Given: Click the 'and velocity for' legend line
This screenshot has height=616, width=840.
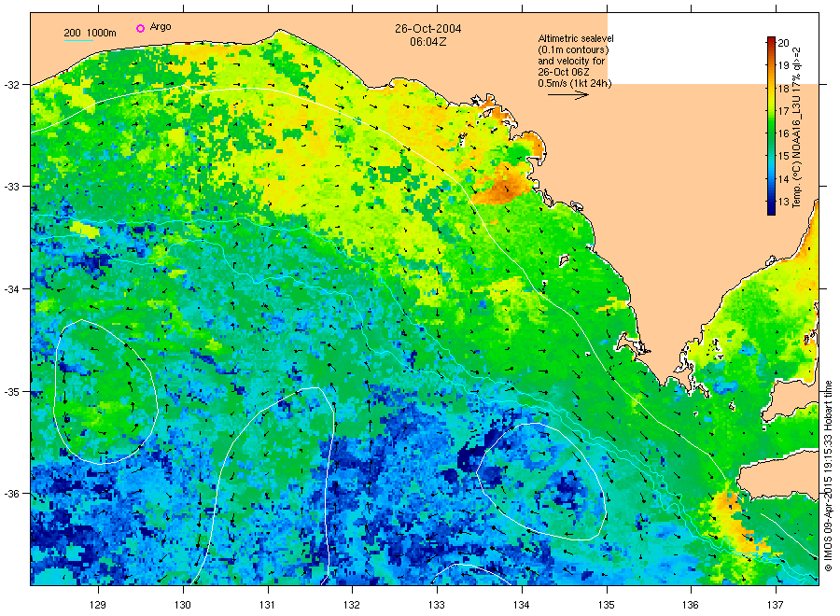Looking at the screenshot, I should click(571, 61).
